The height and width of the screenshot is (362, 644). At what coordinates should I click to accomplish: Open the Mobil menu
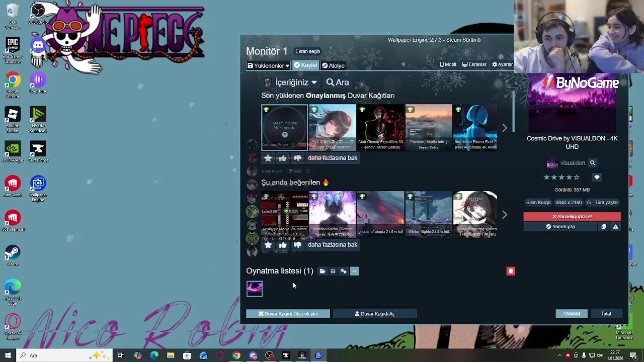448,64
